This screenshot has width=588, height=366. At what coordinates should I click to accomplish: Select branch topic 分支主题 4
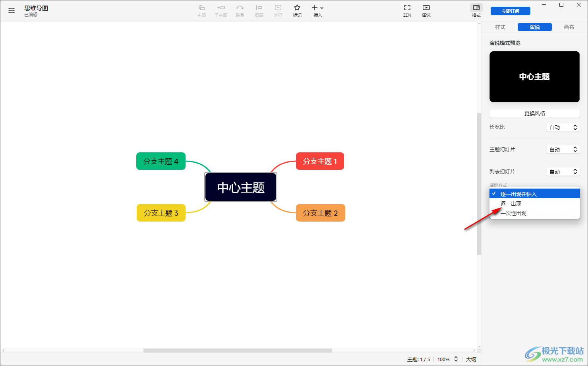click(161, 161)
